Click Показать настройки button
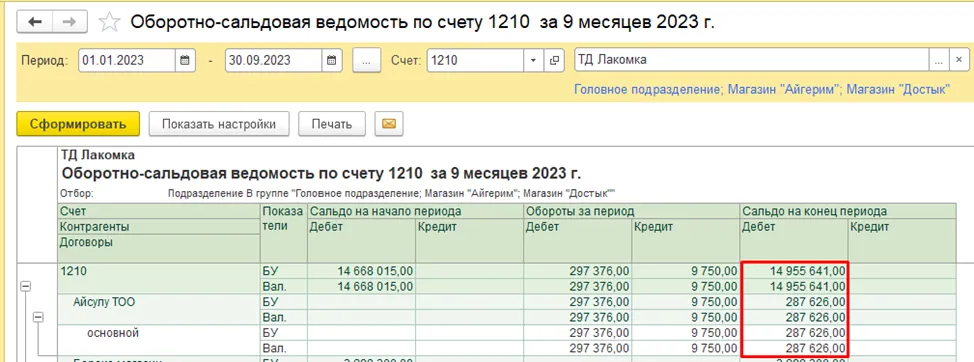This screenshot has width=974, height=362. (219, 124)
